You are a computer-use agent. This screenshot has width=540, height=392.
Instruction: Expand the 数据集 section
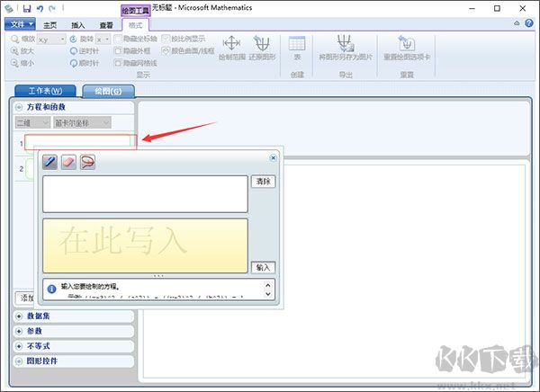pos(19,316)
